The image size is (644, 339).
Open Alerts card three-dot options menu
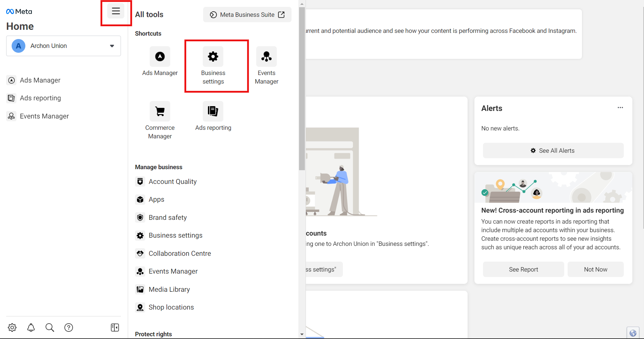pyautogui.click(x=620, y=108)
